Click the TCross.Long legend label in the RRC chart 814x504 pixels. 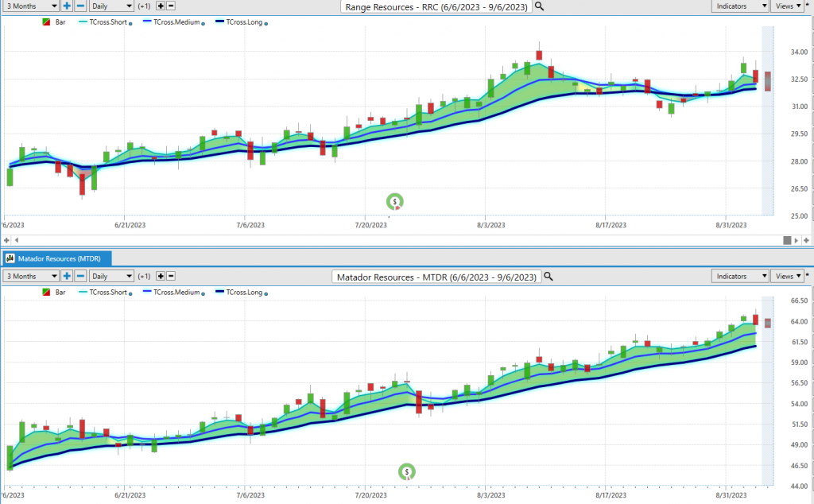(245, 22)
